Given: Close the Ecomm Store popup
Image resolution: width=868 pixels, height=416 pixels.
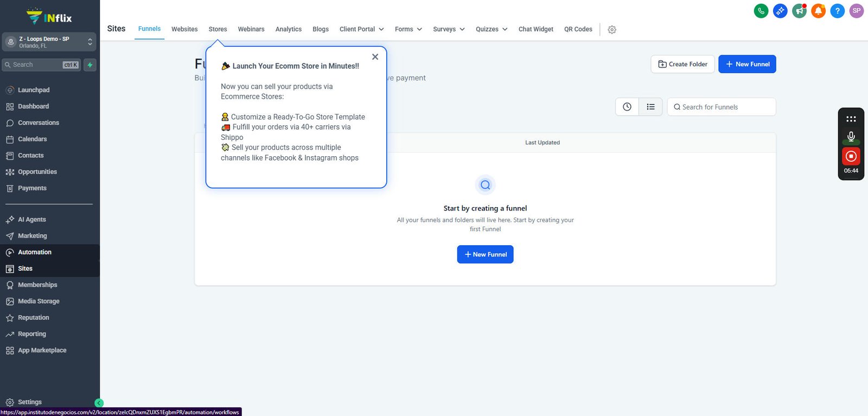Looking at the screenshot, I should click(375, 57).
